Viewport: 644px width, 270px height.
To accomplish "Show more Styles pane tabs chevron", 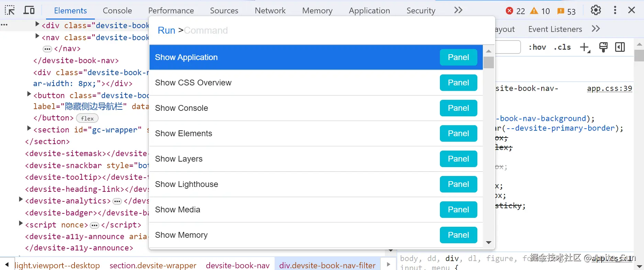I will click(596, 29).
